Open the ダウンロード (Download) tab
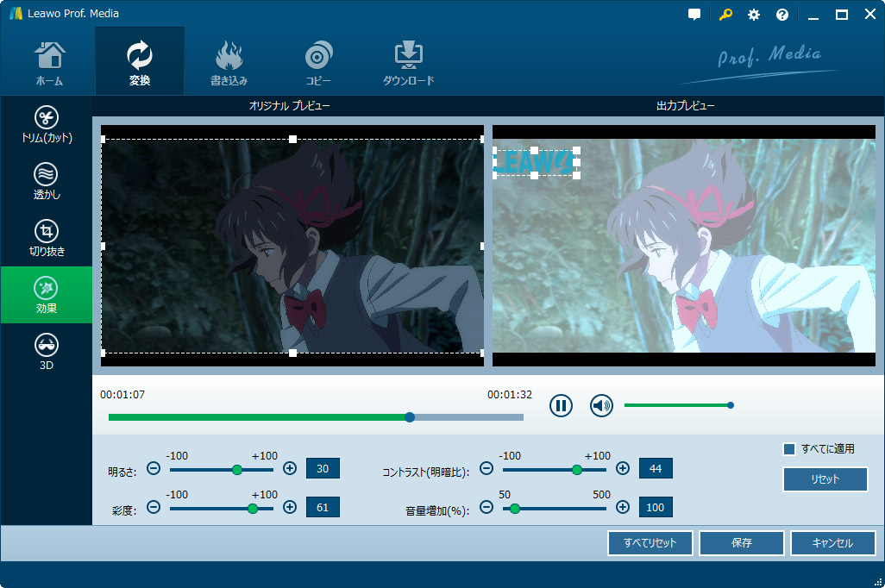The width and height of the screenshot is (885, 588). [x=409, y=63]
